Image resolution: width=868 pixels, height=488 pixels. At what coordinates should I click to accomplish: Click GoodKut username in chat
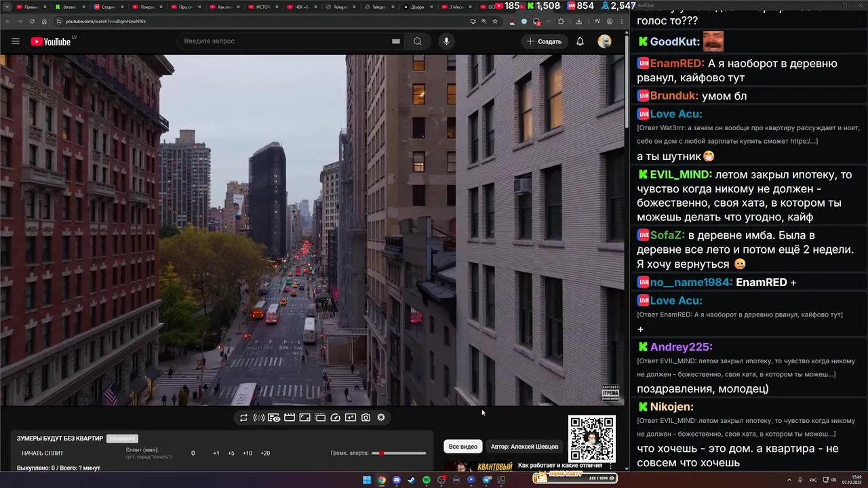675,42
